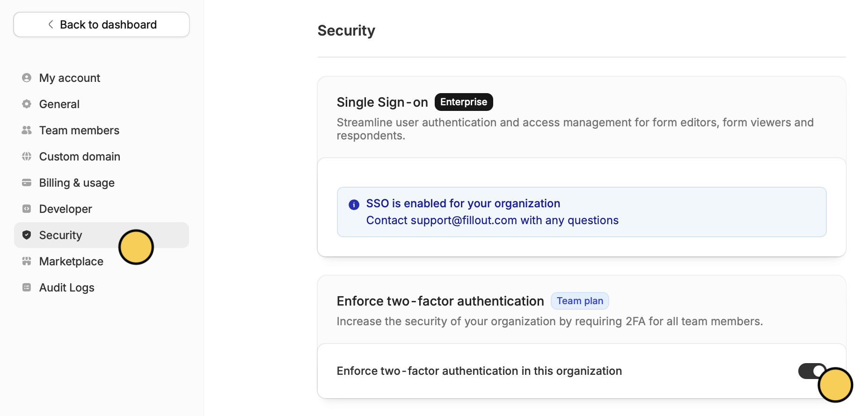The height and width of the screenshot is (416, 868).
Task: Click the back chevron arrow
Action: 51,24
